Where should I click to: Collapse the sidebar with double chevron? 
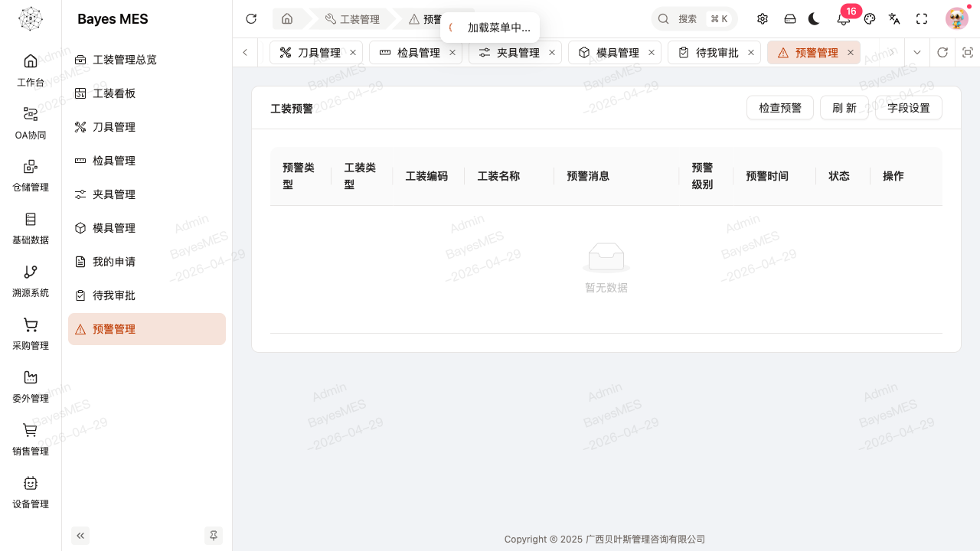tap(80, 536)
